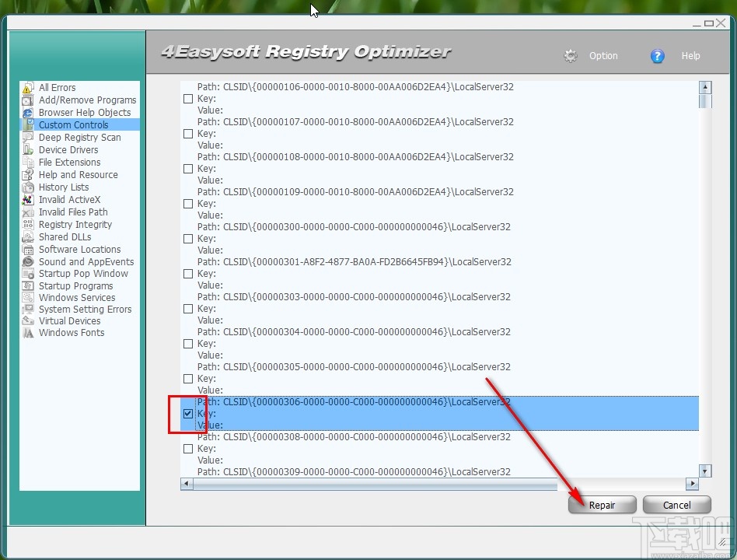
Task: Check the 00000107 CLSID entry checkbox
Action: pyautogui.click(x=188, y=134)
